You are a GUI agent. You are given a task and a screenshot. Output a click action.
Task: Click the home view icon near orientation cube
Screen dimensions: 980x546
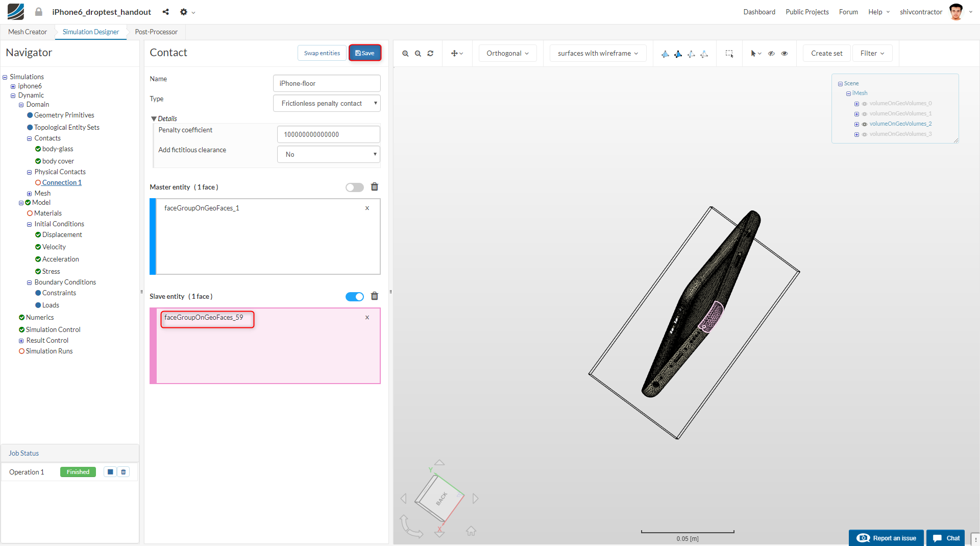pos(471,531)
